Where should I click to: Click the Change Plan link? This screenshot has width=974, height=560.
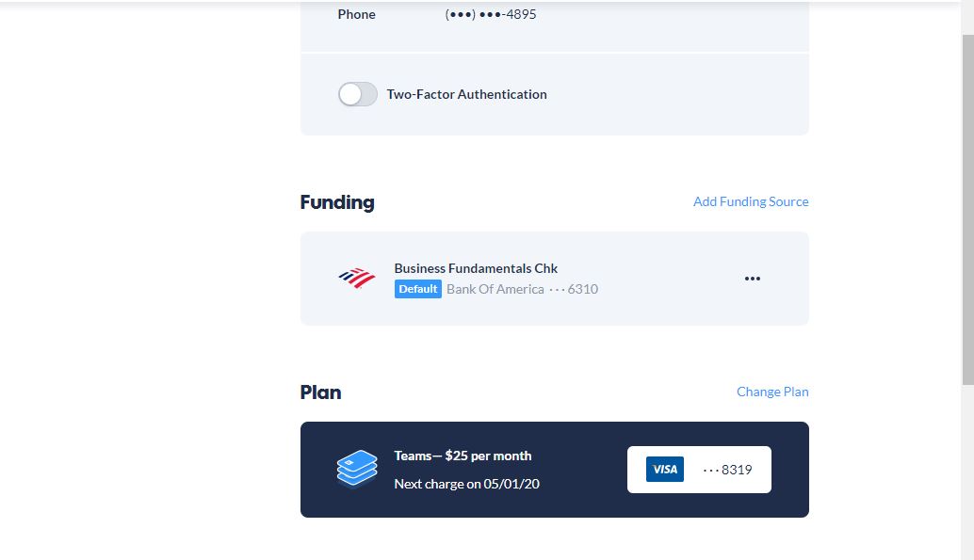click(x=772, y=392)
